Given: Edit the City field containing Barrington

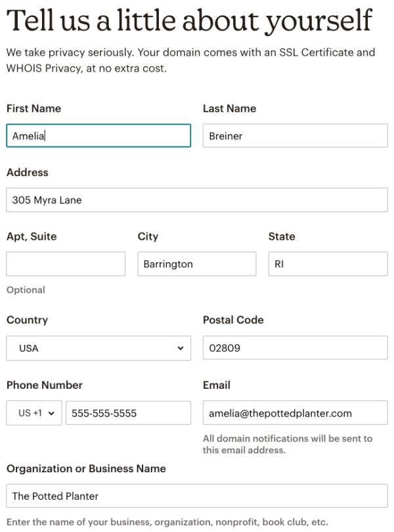Looking at the screenshot, I should 197,263.
